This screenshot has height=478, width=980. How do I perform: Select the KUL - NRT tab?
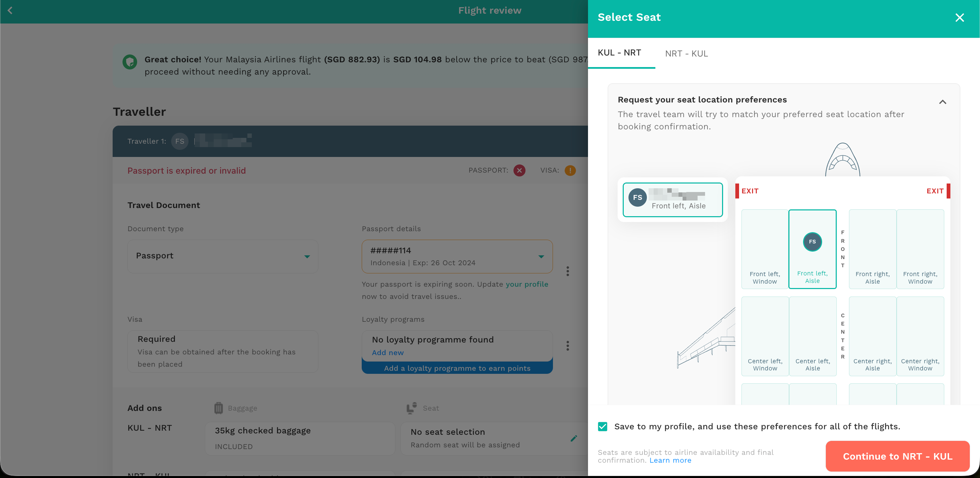click(x=619, y=53)
